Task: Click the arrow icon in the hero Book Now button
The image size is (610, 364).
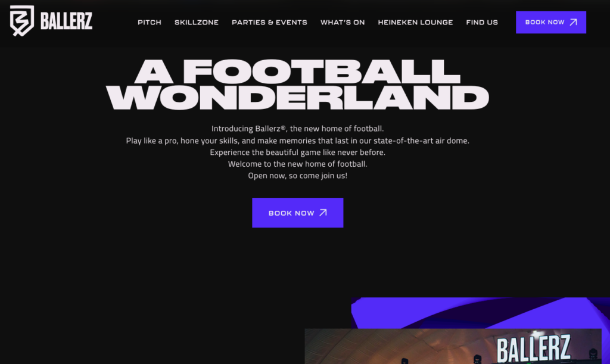Action: [x=323, y=213]
